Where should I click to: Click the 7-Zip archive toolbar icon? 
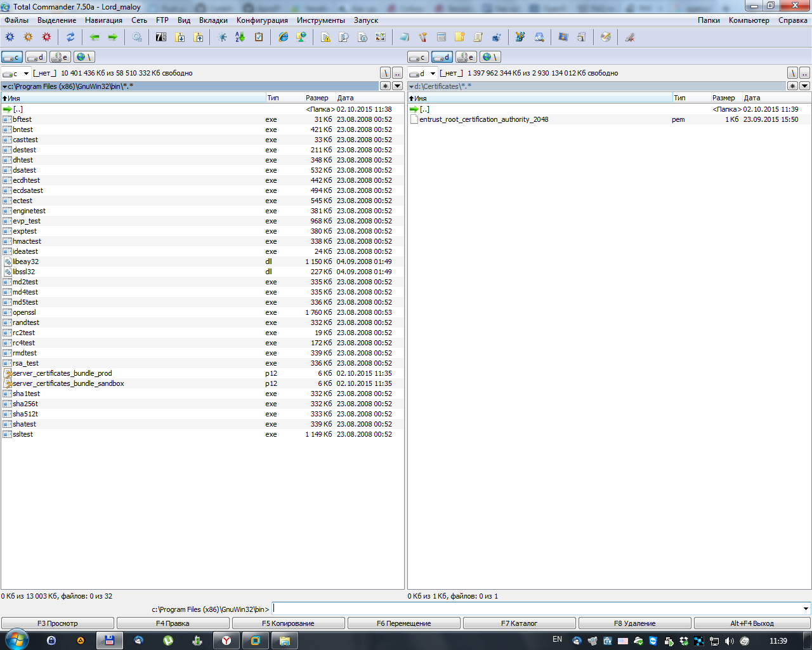pyautogui.click(x=161, y=37)
